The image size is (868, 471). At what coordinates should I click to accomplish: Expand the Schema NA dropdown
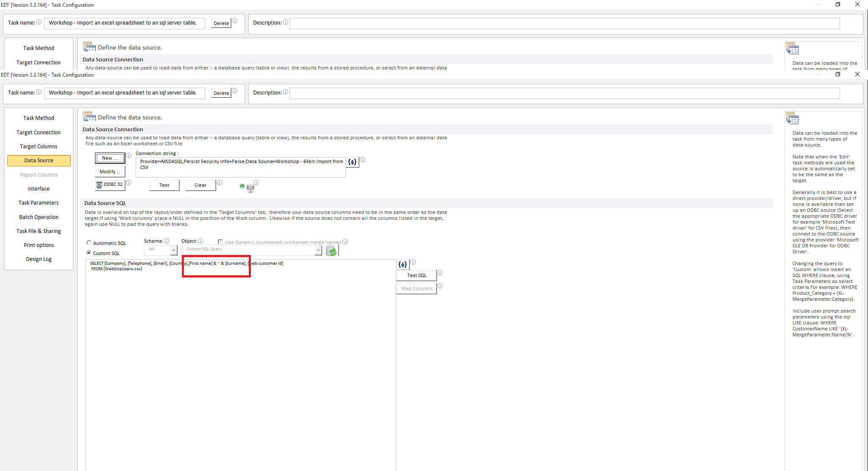(173, 250)
